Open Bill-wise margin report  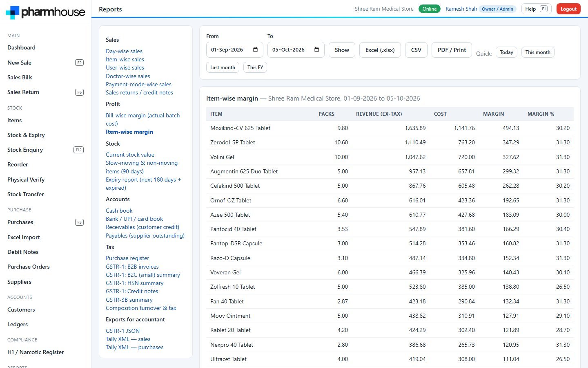tap(143, 119)
